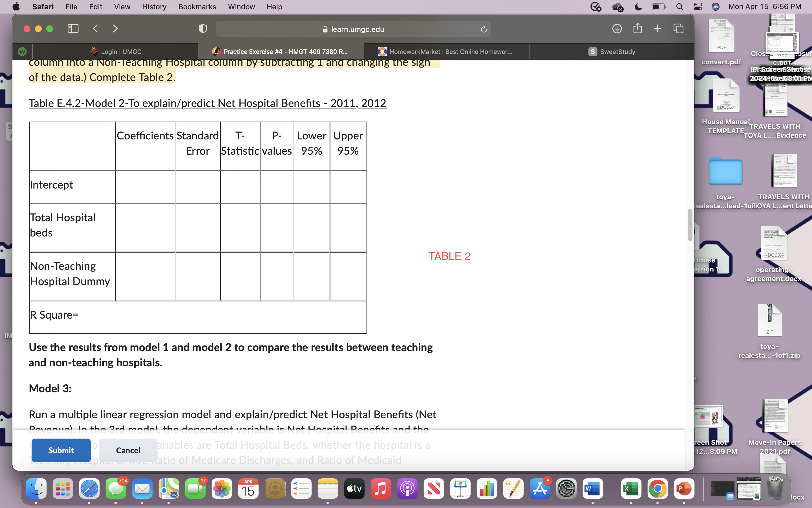
Task: Switch to the SweetStudy tab
Action: [x=612, y=51]
